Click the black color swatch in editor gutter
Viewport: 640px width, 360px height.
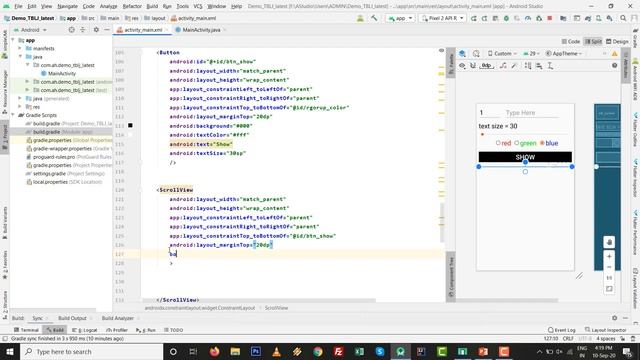coord(130,125)
